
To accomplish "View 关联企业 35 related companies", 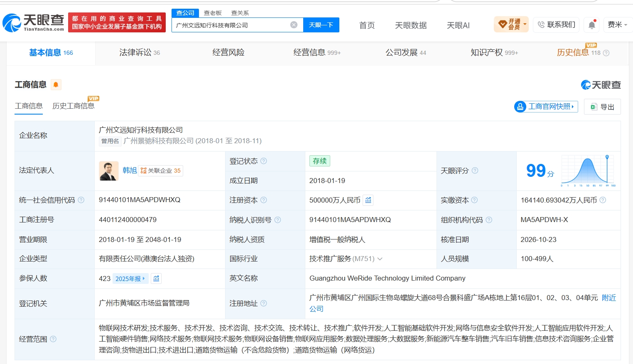I will point(160,171).
